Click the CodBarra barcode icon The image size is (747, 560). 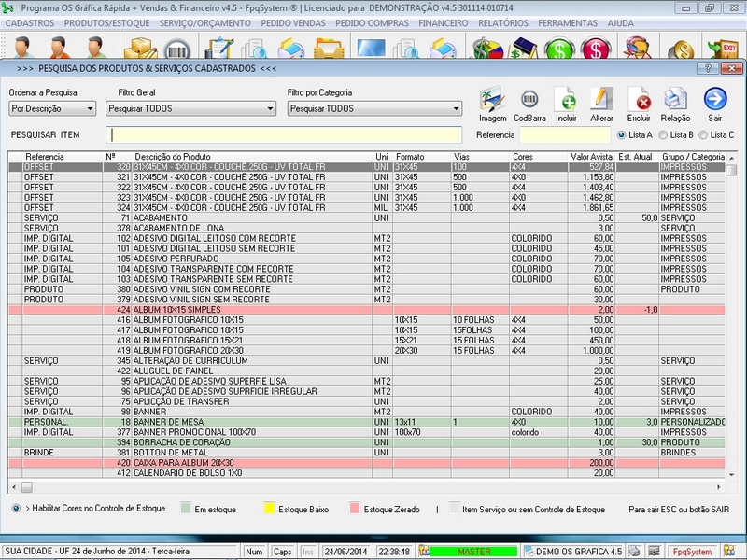tap(529, 100)
